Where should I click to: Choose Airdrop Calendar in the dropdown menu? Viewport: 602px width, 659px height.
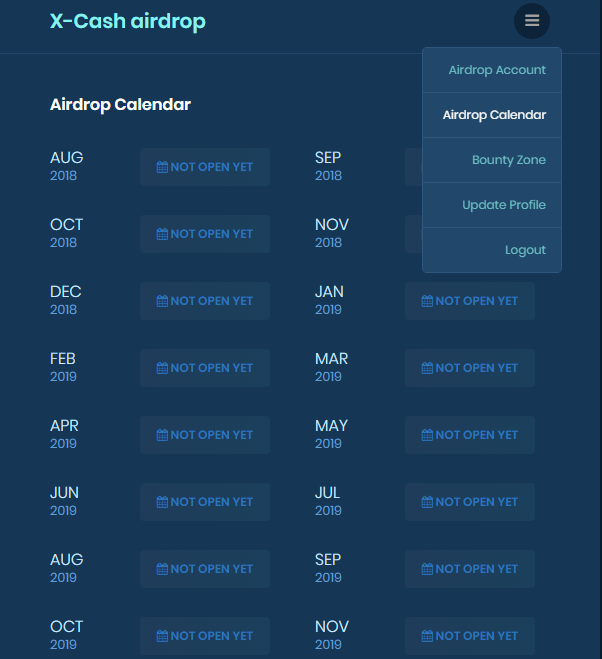pyautogui.click(x=492, y=115)
